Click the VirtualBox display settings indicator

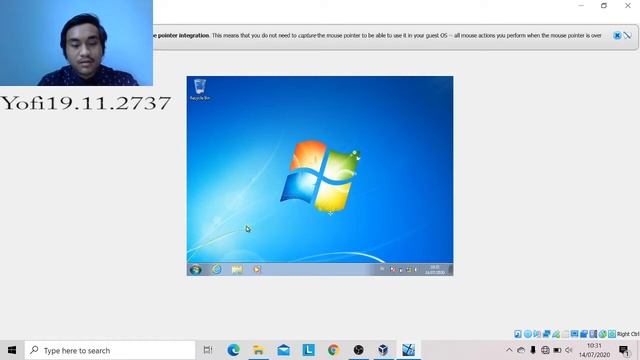(x=574, y=334)
